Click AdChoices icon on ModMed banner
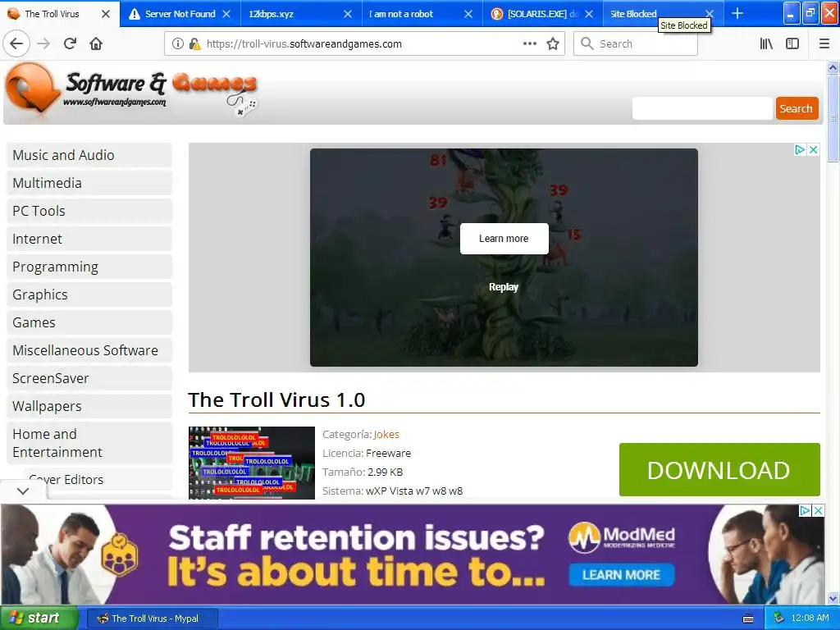The width and height of the screenshot is (840, 630). pyautogui.click(x=805, y=510)
